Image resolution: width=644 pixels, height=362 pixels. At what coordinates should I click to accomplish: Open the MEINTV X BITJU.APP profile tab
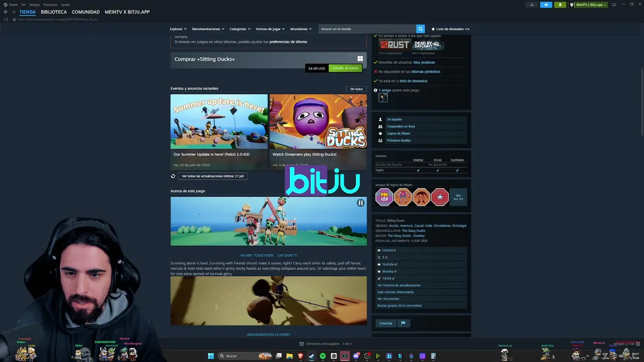coord(127,12)
